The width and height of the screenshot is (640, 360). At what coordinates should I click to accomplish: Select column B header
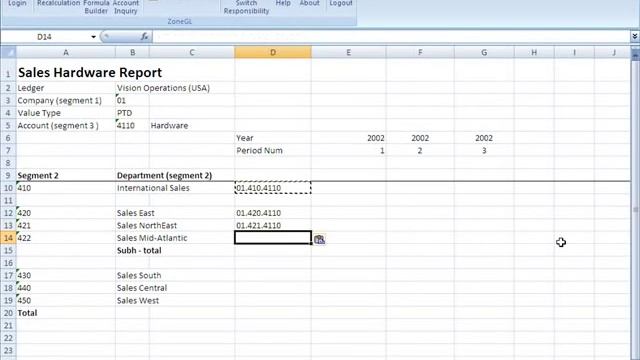[132, 52]
